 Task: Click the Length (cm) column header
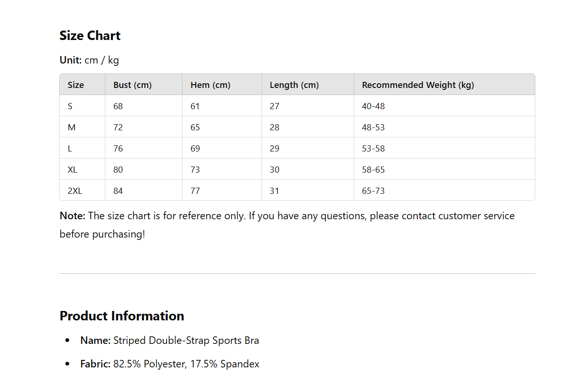coord(294,85)
